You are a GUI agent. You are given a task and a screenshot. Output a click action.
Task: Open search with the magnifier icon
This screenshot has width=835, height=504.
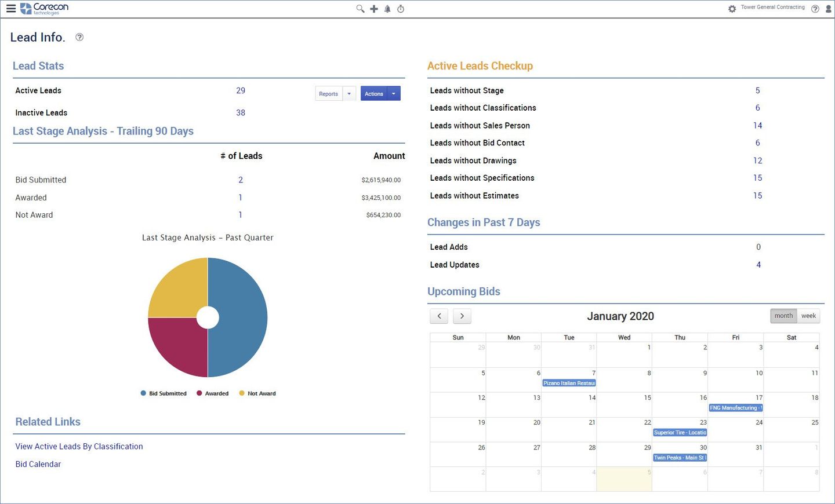pyautogui.click(x=360, y=9)
